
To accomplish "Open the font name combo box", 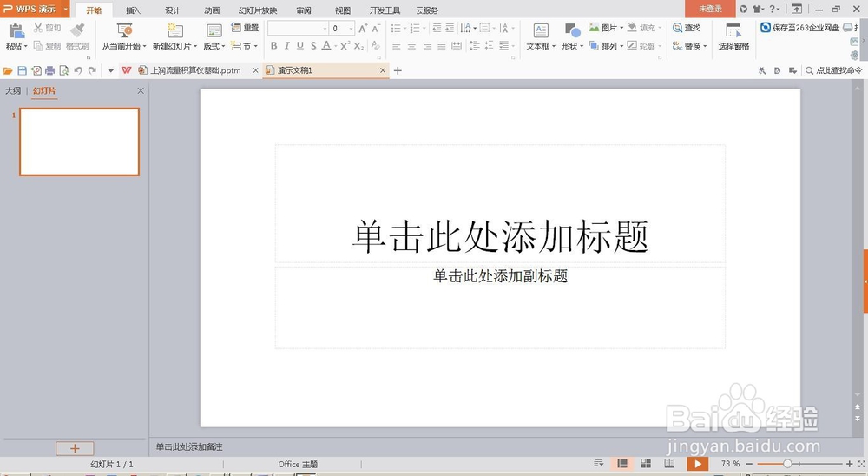I will [298, 29].
